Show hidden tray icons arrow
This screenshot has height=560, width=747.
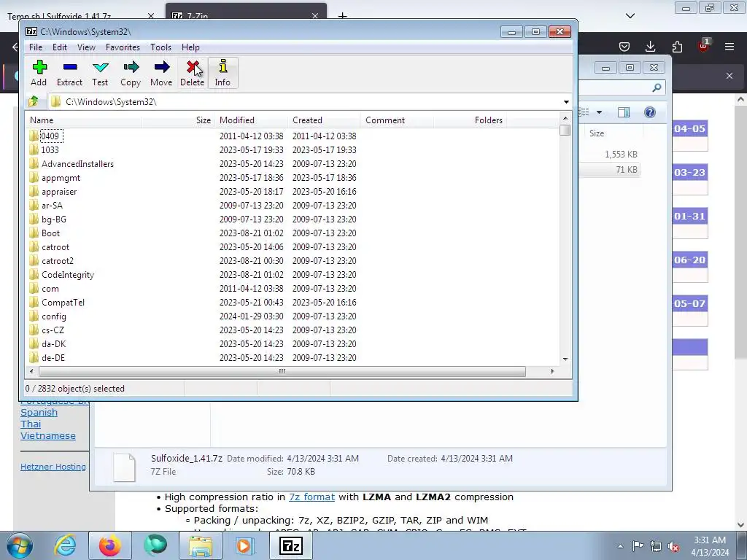(x=620, y=546)
